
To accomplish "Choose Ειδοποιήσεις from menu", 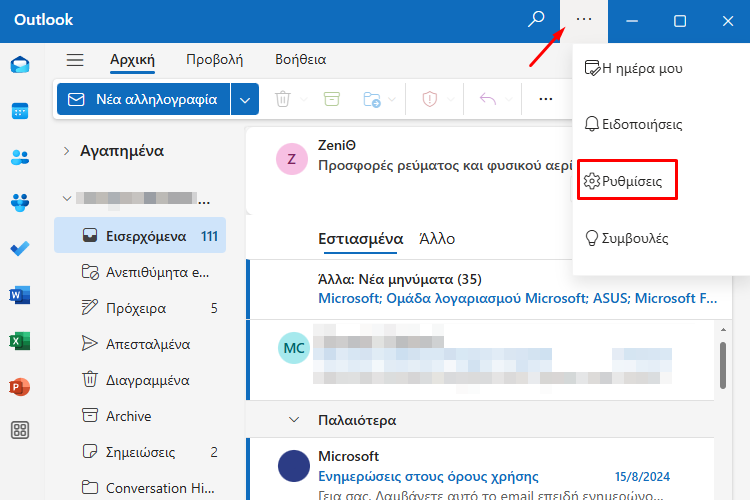I will [633, 124].
